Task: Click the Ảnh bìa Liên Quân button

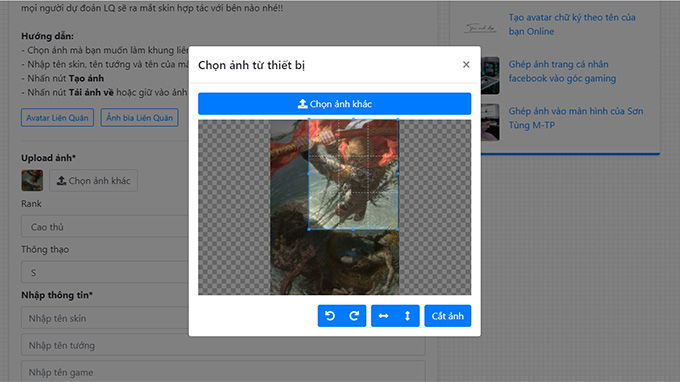Action: click(x=139, y=118)
